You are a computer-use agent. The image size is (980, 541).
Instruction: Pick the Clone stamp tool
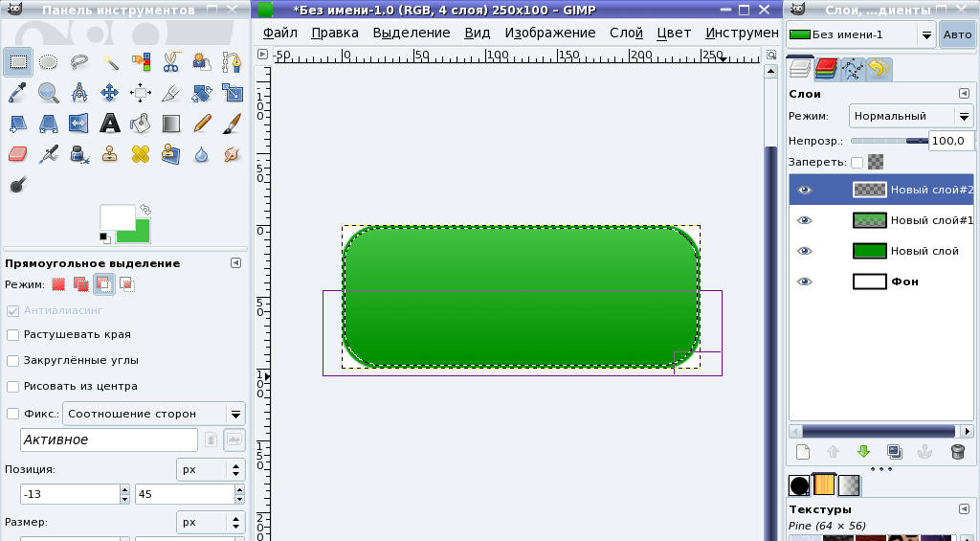coord(110,154)
